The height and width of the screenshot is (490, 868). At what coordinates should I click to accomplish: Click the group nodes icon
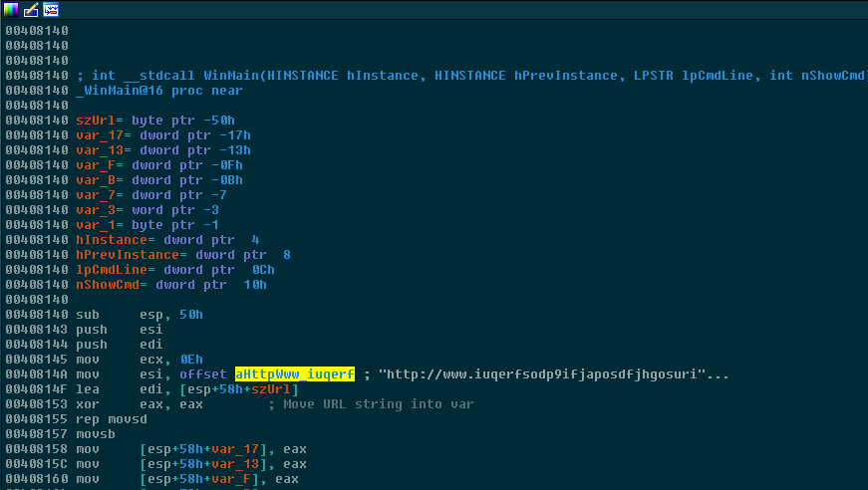tap(50, 10)
